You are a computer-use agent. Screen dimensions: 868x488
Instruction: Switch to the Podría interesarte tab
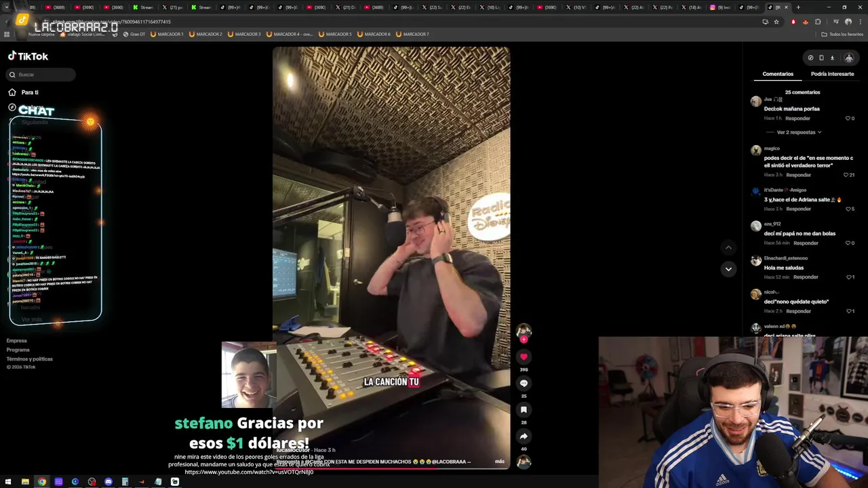pyautogui.click(x=832, y=74)
